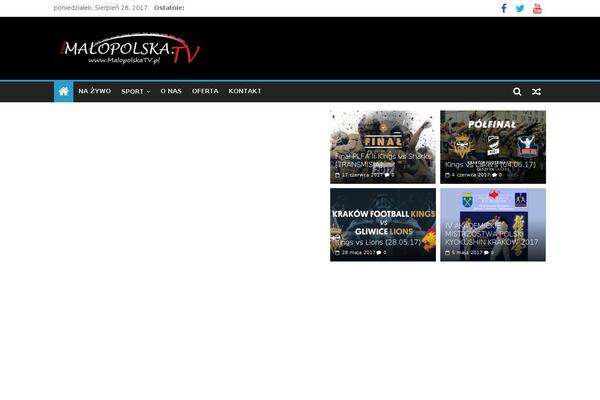Click the 28 maja 2017 date link

pos(355,253)
